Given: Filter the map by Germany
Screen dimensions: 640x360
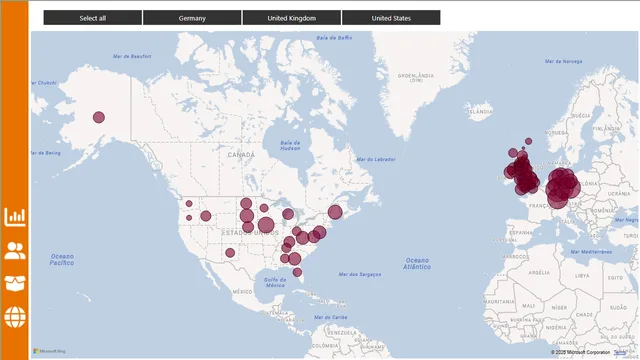Looking at the screenshot, I should (192, 18).
